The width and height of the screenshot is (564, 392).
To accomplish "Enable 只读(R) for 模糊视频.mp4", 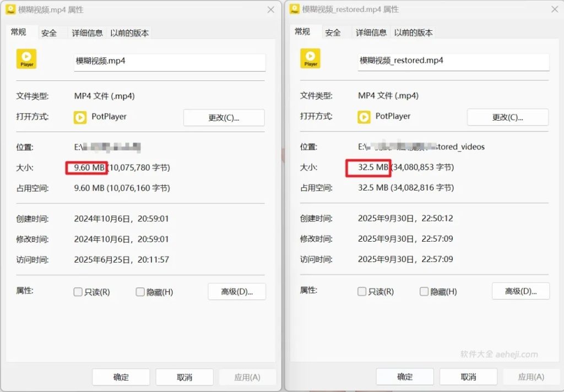I will [77, 291].
